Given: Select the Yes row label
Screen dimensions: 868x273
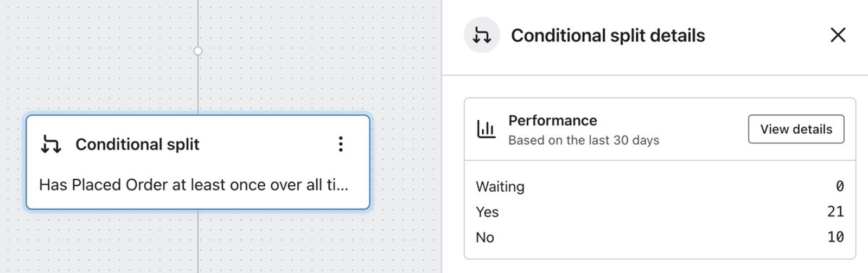Looking at the screenshot, I should coord(487,212).
